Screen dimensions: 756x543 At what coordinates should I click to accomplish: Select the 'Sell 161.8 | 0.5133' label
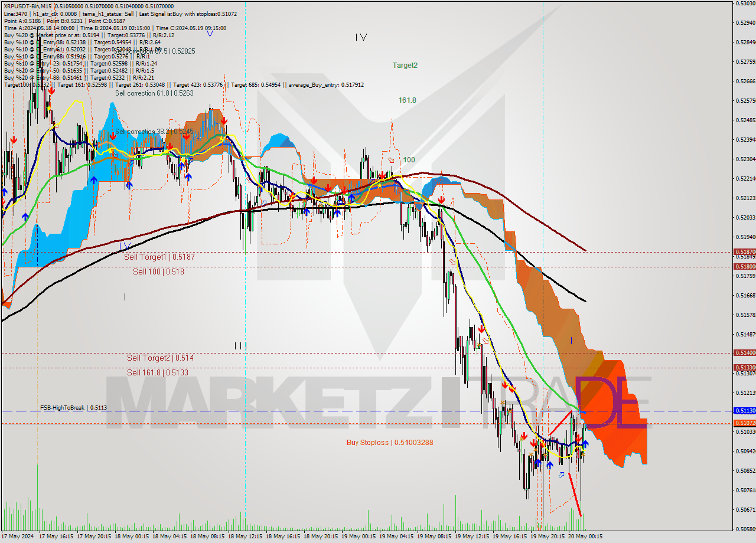tap(158, 372)
